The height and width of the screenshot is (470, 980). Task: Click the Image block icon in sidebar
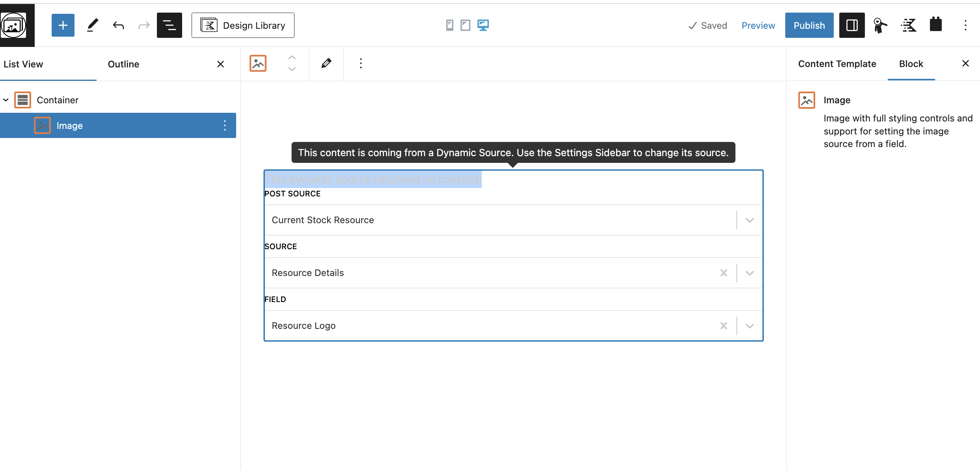pos(807,100)
